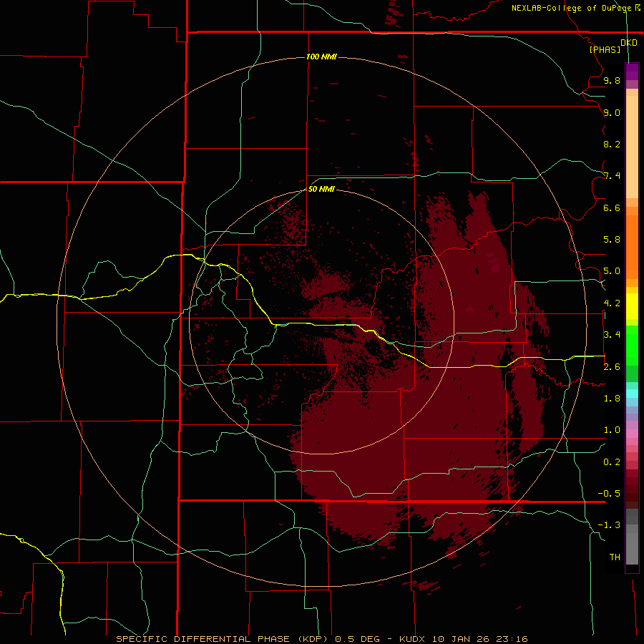
Task: Select the 2.6 legend value
Action: (612, 367)
